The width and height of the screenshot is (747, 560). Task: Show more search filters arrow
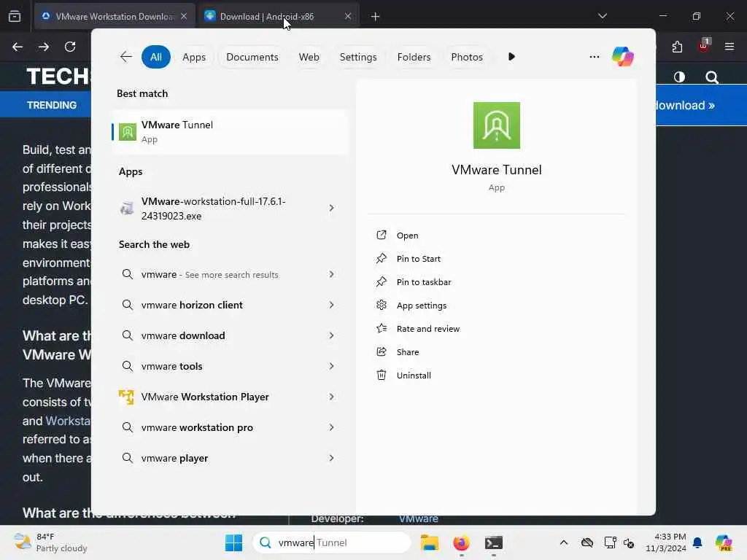point(511,57)
